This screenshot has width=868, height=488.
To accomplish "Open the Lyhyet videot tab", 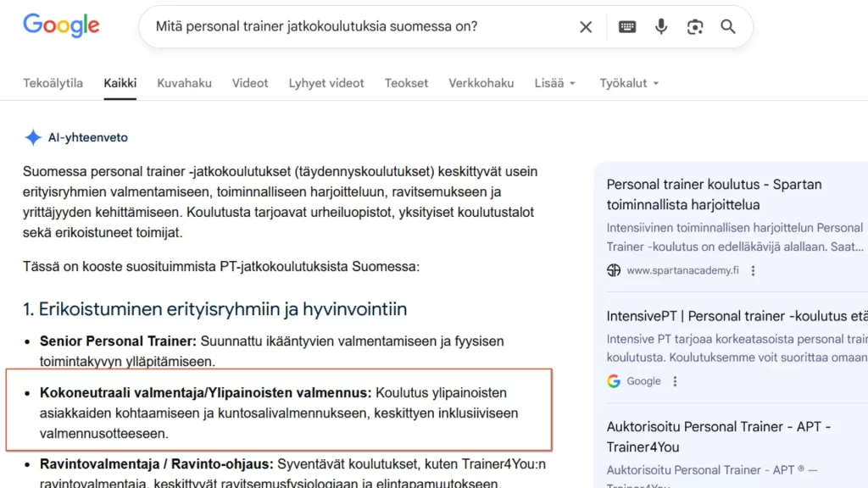I will [326, 83].
